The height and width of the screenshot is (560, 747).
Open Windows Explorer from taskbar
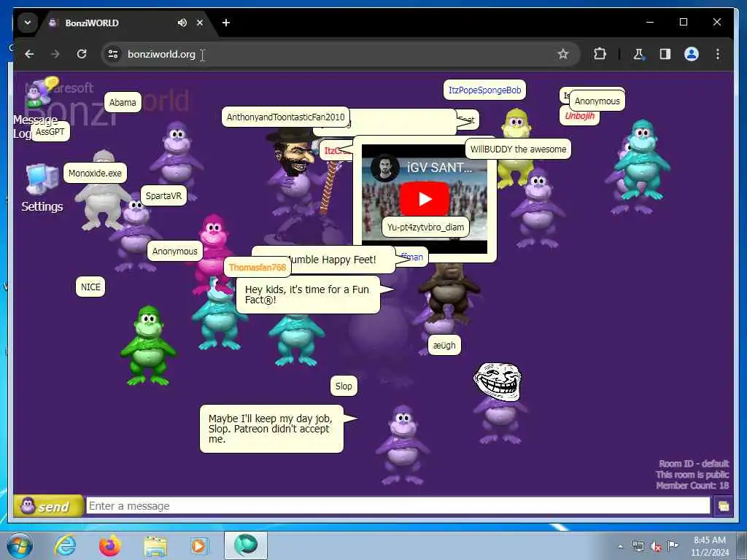coord(155,545)
